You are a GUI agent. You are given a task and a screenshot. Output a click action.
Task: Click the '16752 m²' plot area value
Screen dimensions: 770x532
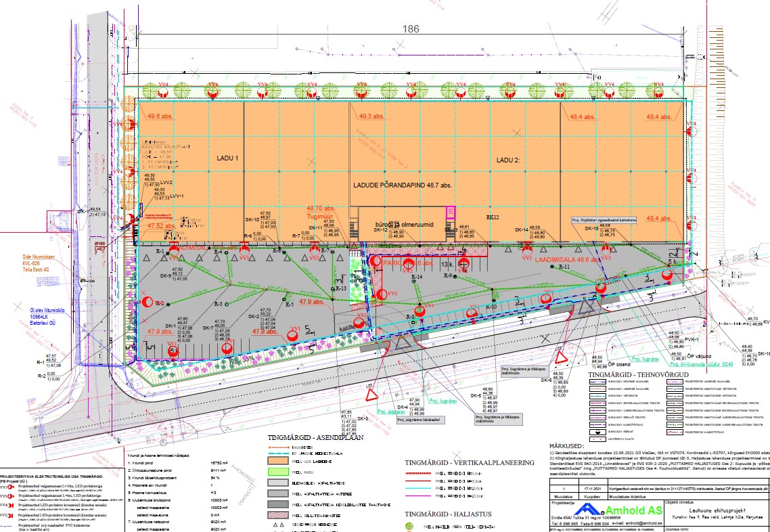pos(219,463)
